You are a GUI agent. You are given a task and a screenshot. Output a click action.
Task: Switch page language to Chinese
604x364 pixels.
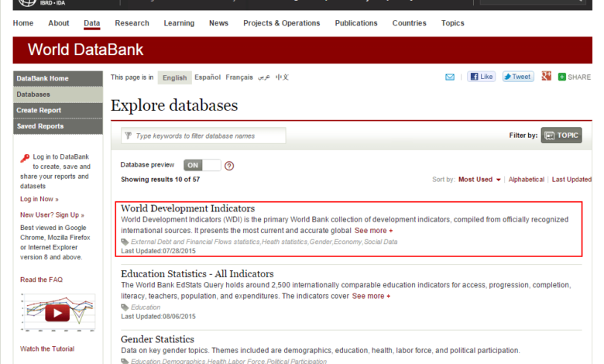coord(282,77)
